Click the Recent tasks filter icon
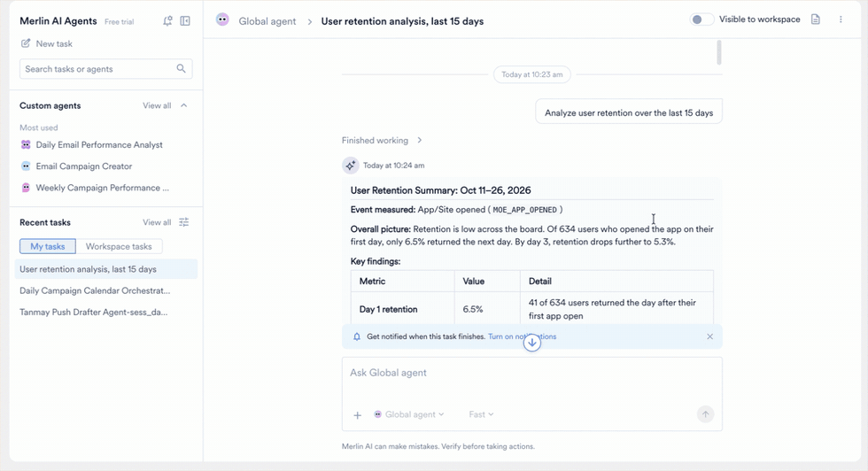Screen dimensions: 868x471 [x=184, y=222]
